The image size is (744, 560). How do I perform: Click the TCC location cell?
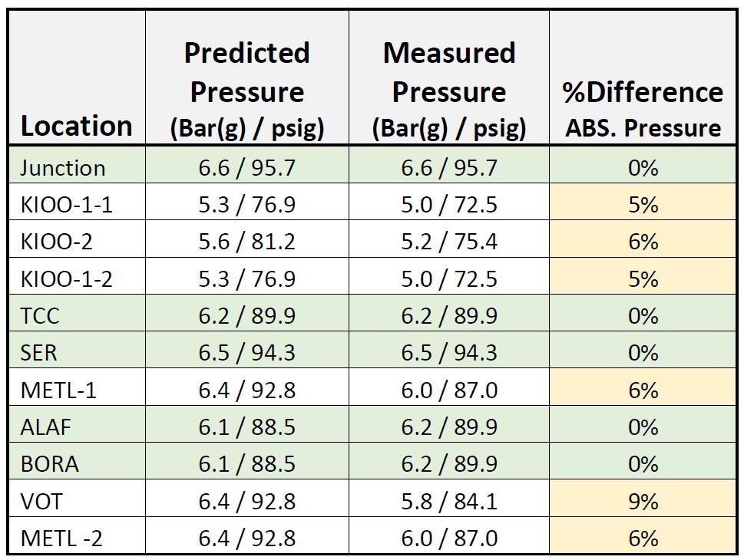40,315
